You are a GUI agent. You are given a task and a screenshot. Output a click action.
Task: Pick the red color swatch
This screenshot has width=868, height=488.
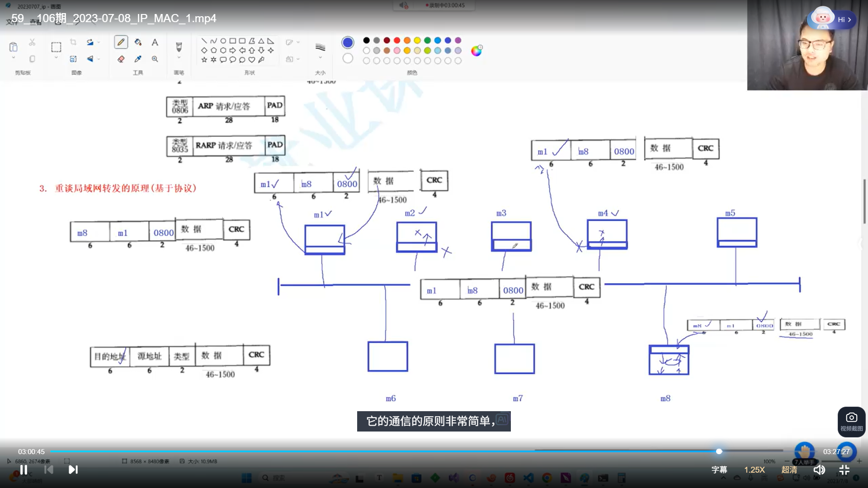(x=397, y=40)
